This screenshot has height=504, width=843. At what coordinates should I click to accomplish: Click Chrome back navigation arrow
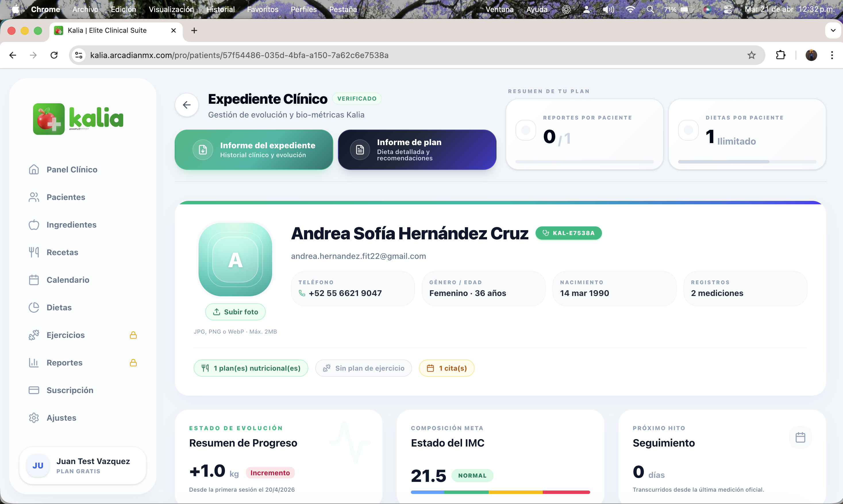pos(13,55)
